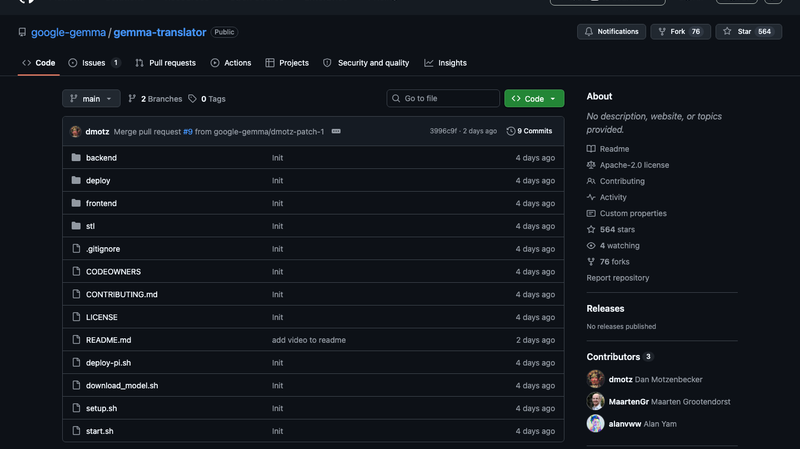The height and width of the screenshot is (449, 800).
Task: Click the repository icon beside google-gemma
Action: [x=22, y=32]
